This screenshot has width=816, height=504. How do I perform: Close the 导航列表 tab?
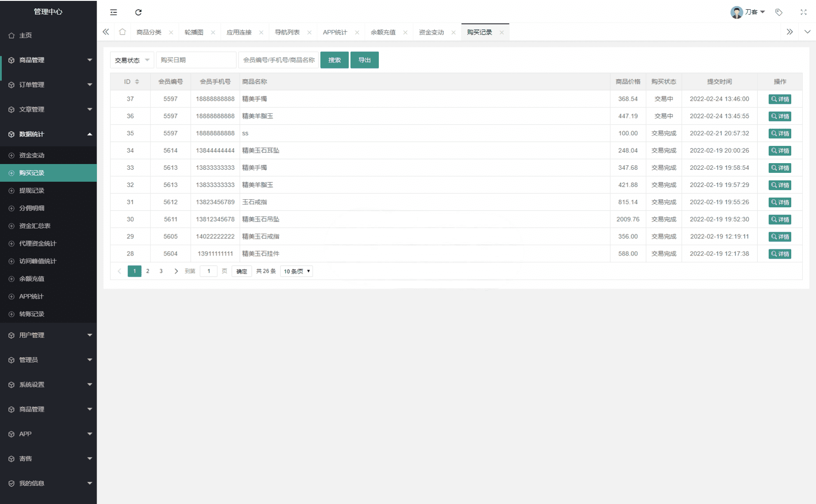pyautogui.click(x=309, y=32)
